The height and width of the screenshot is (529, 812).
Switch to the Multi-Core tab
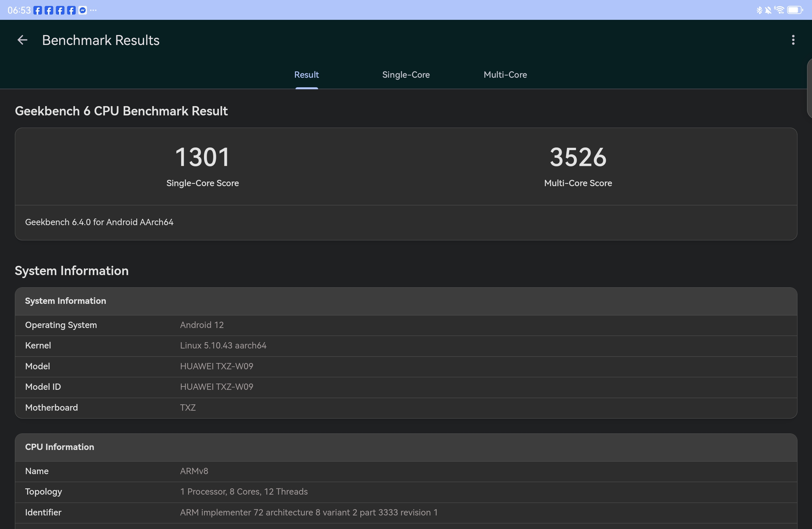(505, 75)
